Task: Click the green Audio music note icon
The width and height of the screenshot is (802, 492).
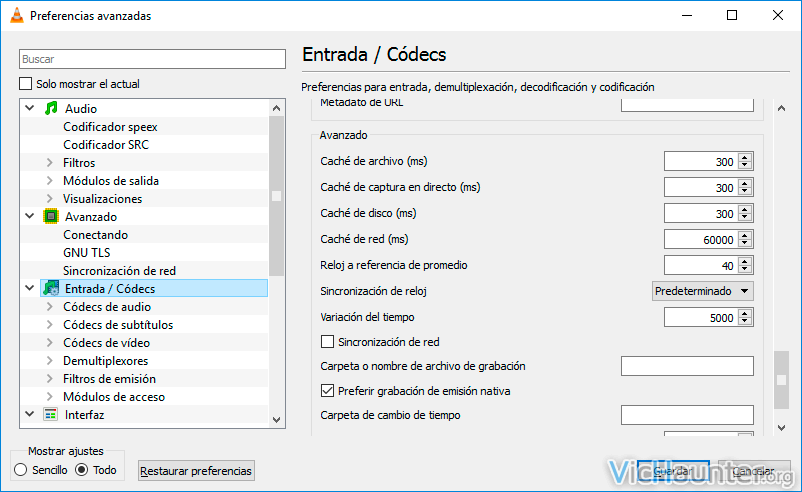Action: click(x=51, y=108)
